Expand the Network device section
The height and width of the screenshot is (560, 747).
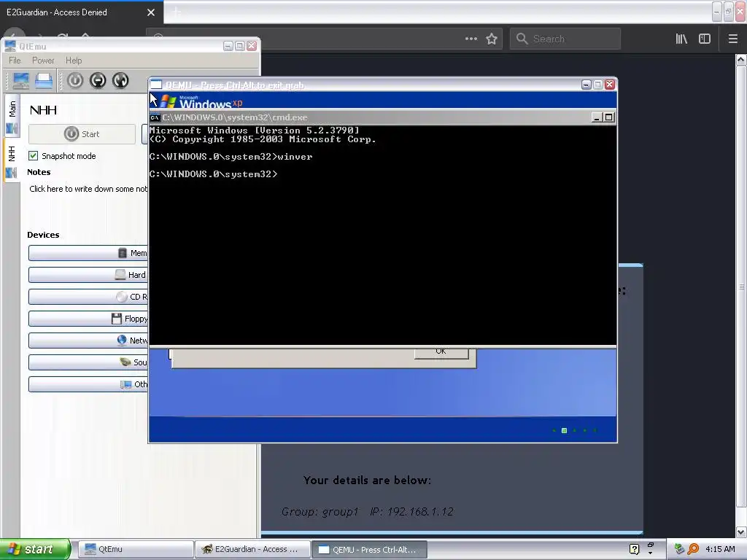click(x=88, y=341)
